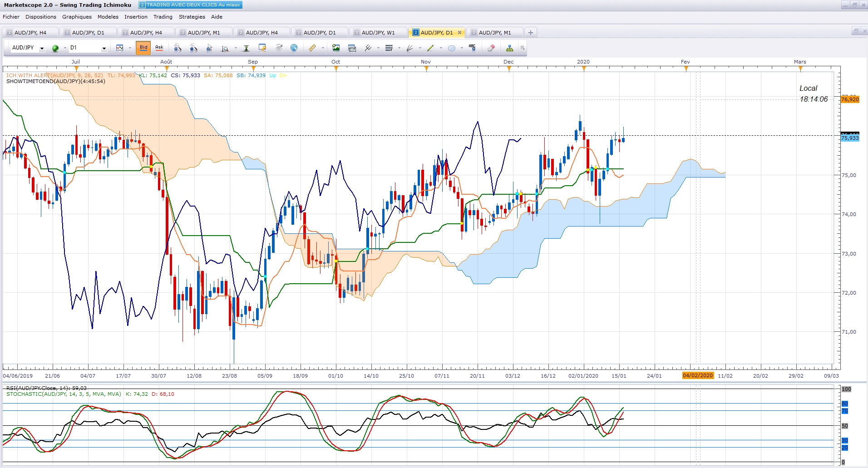Screen dimensions: 868x468
Task: Click the ellipse shape drawing tool
Action: (x=452, y=48)
